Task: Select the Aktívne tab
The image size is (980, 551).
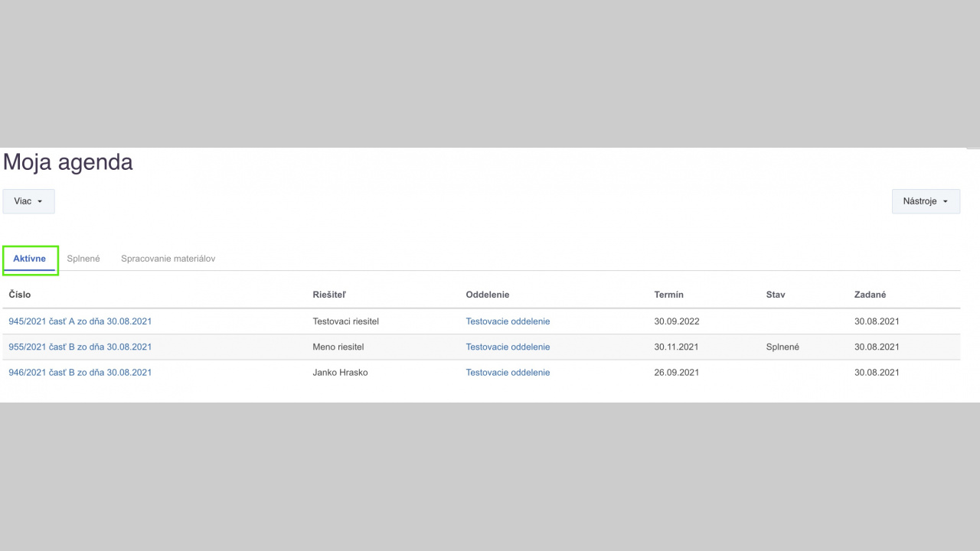Action: point(30,259)
